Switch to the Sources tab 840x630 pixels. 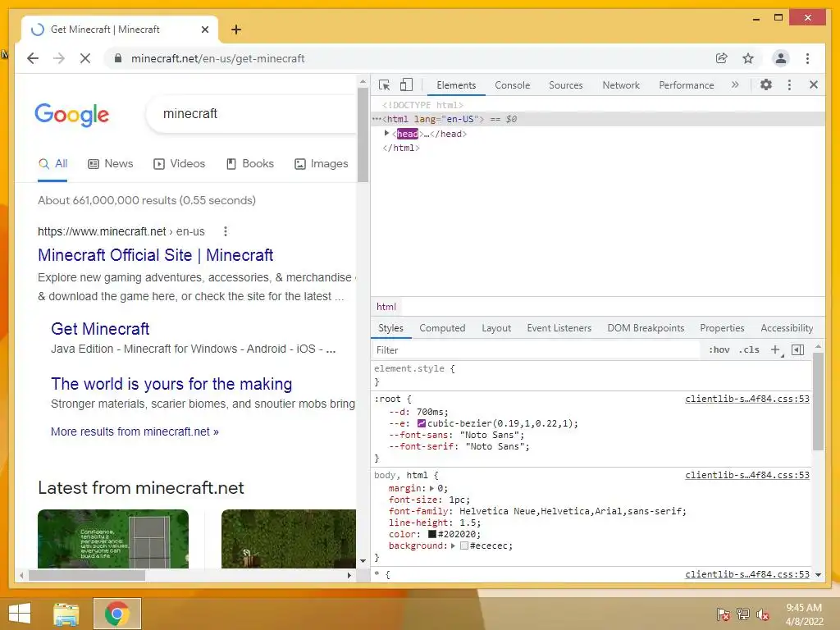point(566,85)
